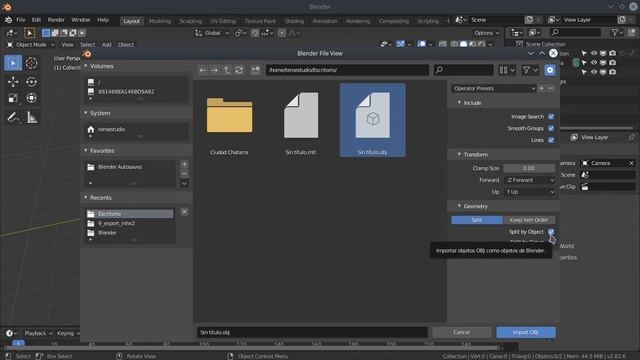Select the Move tool

(13, 82)
